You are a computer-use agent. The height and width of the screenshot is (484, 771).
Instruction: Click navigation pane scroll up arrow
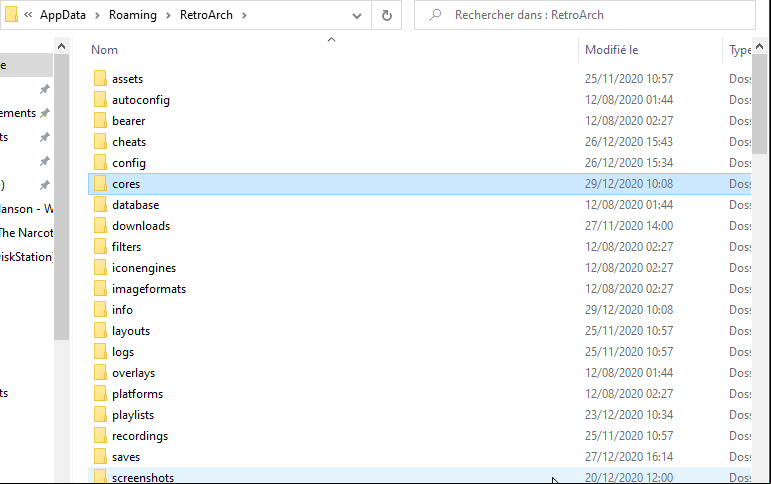(x=61, y=46)
